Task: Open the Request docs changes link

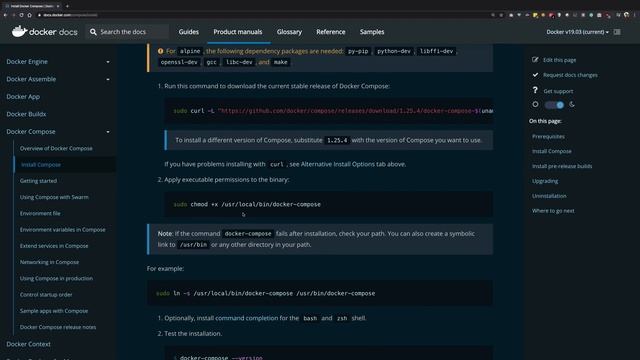Action: pyautogui.click(x=570, y=75)
